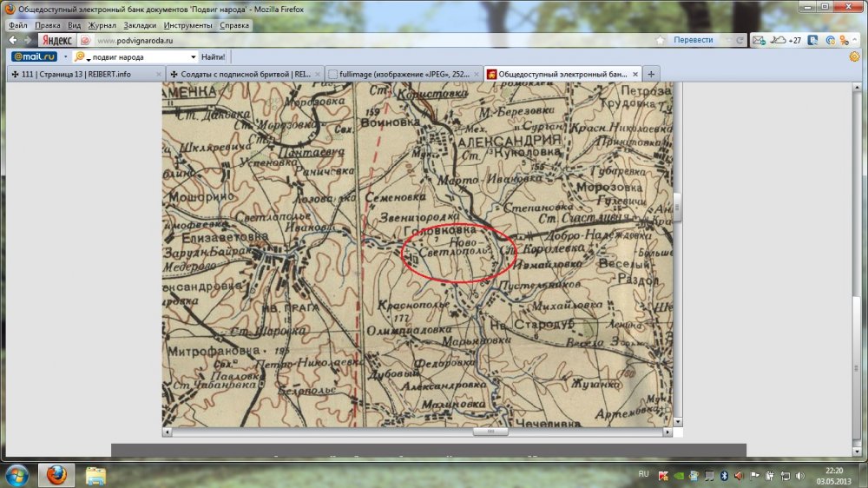Screen dimensions: 868x488
Task: Open the weather +27 toolbar widget
Action: tap(786, 40)
